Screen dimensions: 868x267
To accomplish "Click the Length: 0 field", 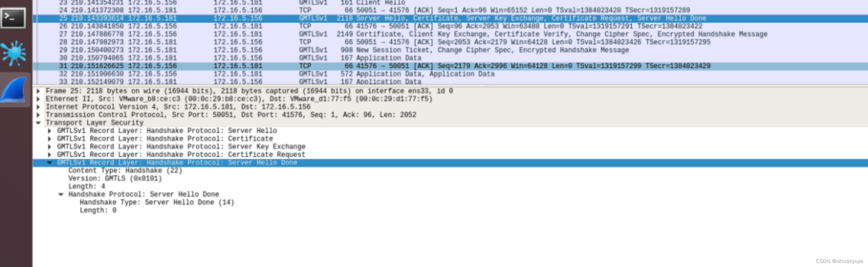I will click(98, 210).
